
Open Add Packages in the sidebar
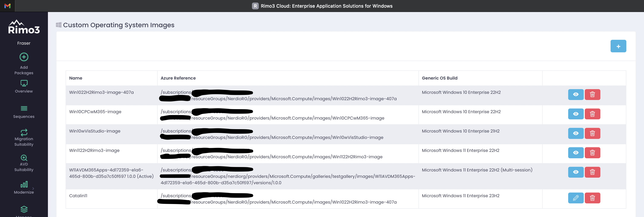[24, 63]
